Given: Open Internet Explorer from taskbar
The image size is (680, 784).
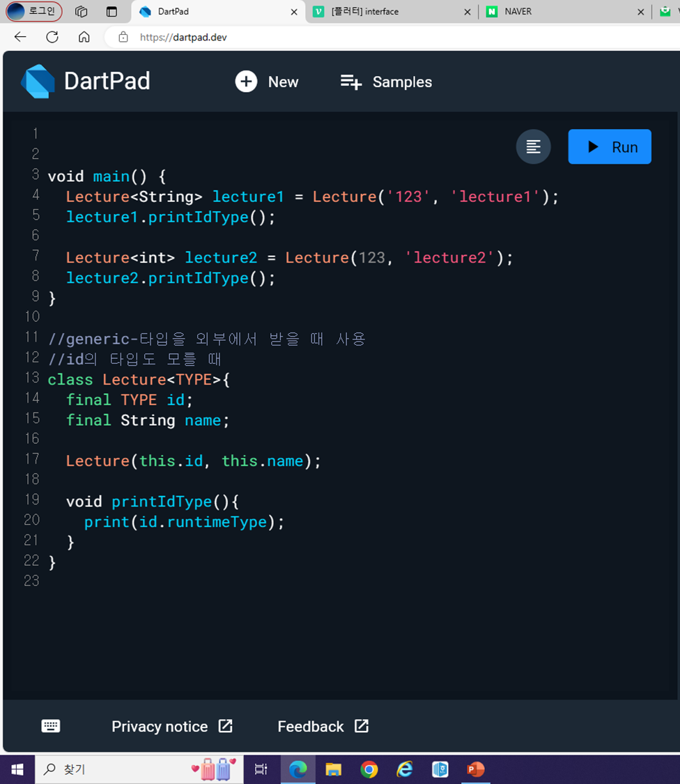Looking at the screenshot, I should tap(405, 769).
